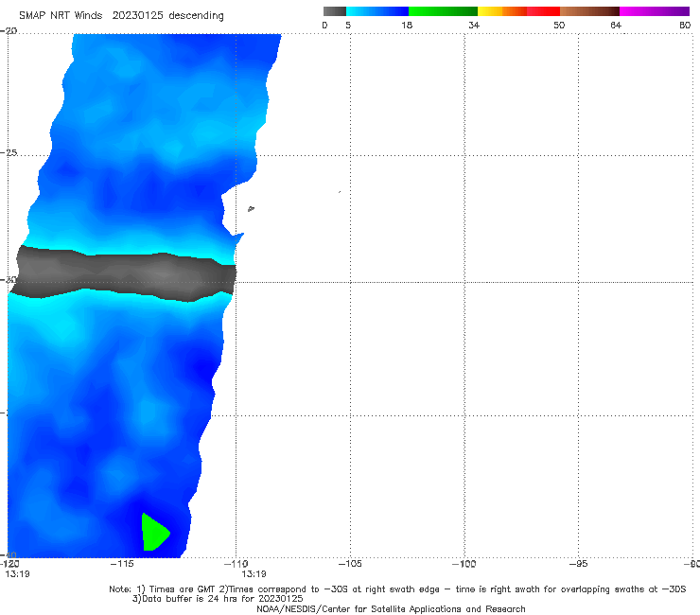
Task: Click the -95 longitude axis label
Action: pyautogui.click(x=578, y=564)
